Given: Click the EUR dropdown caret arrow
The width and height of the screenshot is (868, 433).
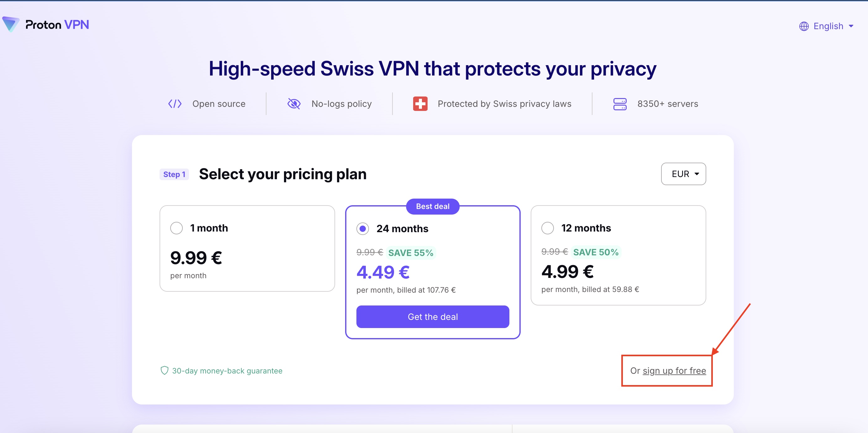Looking at the screenshot, I should coord(697,174).
